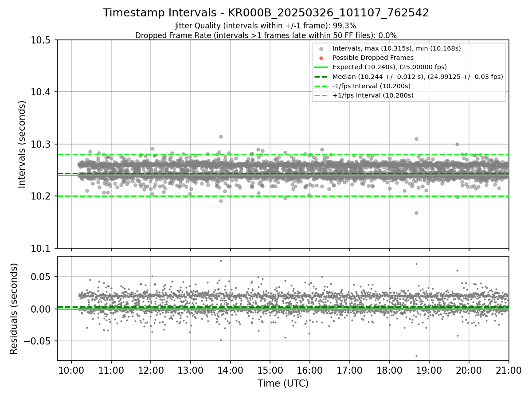The width and height of the screenshot is (532, 399).
Task: Click the solid green line sample for Expected
Action: click(x=321, y=67)
